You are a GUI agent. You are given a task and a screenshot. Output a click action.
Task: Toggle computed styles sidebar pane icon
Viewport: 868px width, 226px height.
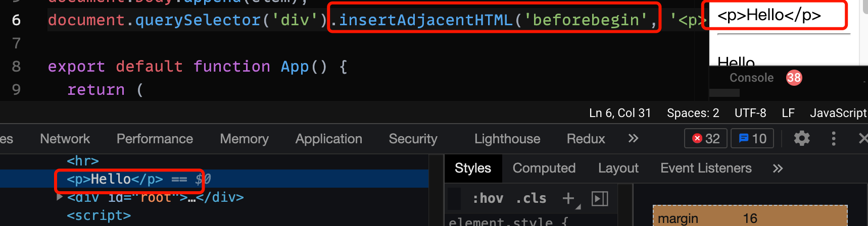(600, 198)
